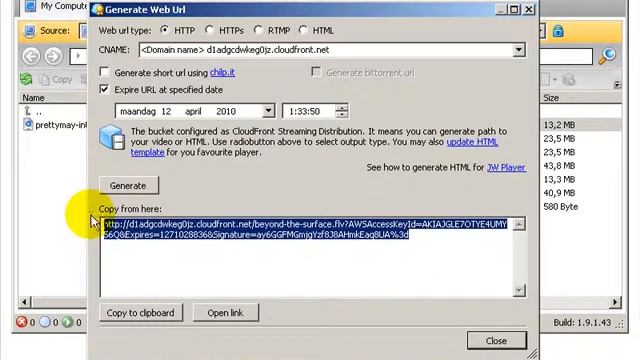The height and width of the screenshot is (360, 640).
Task: Decrease expiry time with down spinner arrow
Action: [x=342, y=114]
